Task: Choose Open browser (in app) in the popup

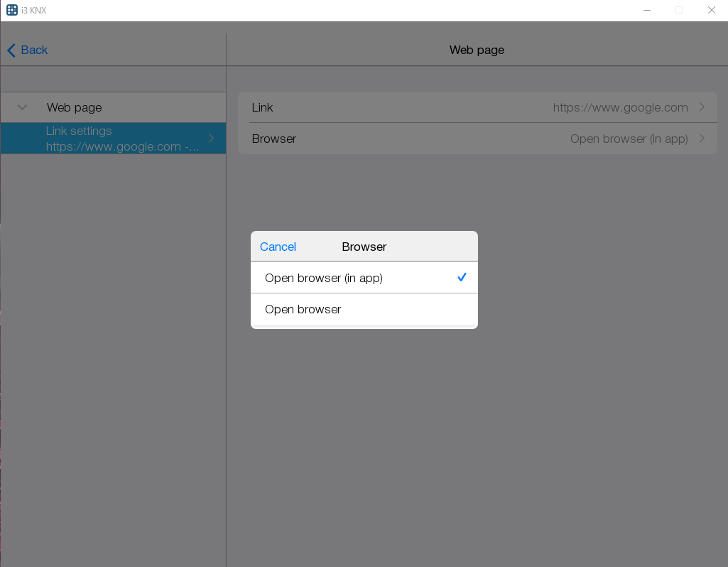Action: tap(323, 277)
